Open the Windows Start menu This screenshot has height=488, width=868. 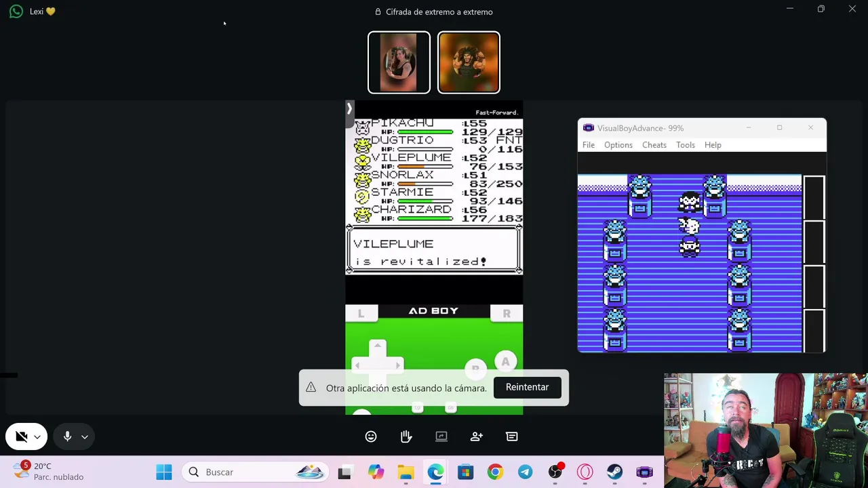[x=164, y=472]
